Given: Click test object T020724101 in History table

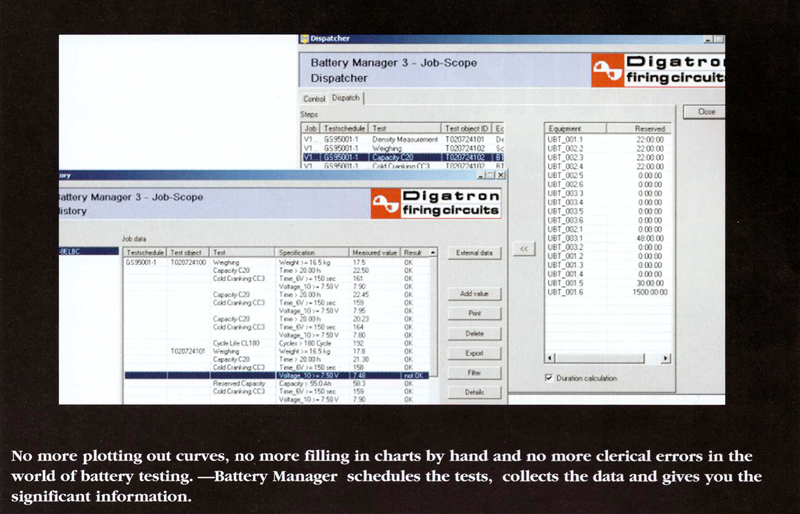Looking at the screenshot, I should pos(188,351).
